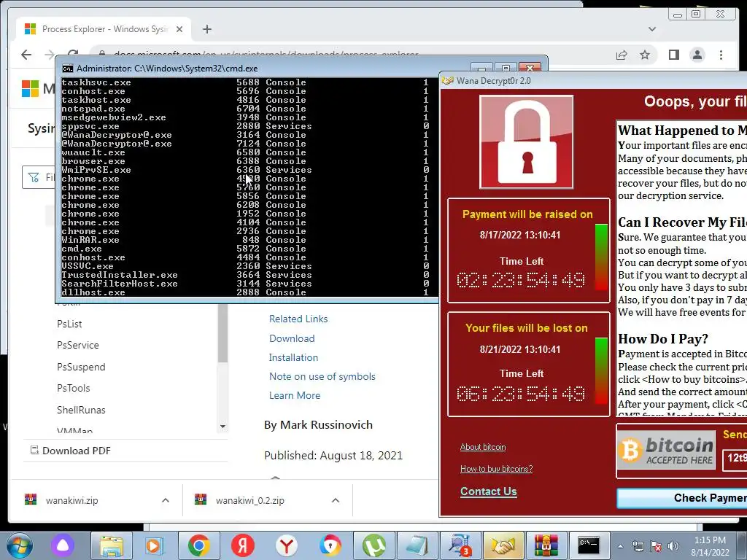Select the Process Explorer - Windows Sysinternals tab
The image size is (747, 560).
[104, 29]
